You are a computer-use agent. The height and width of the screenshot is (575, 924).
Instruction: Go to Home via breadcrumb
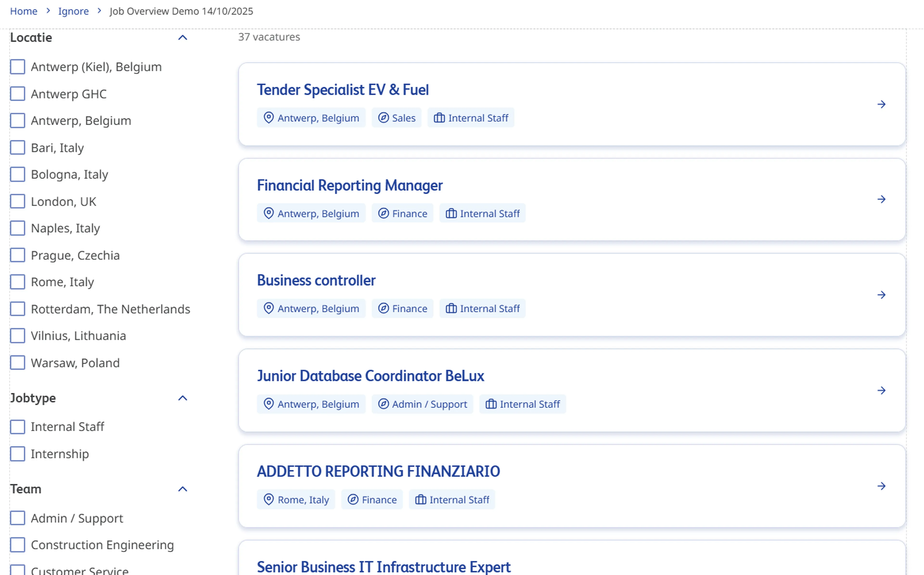24,11
